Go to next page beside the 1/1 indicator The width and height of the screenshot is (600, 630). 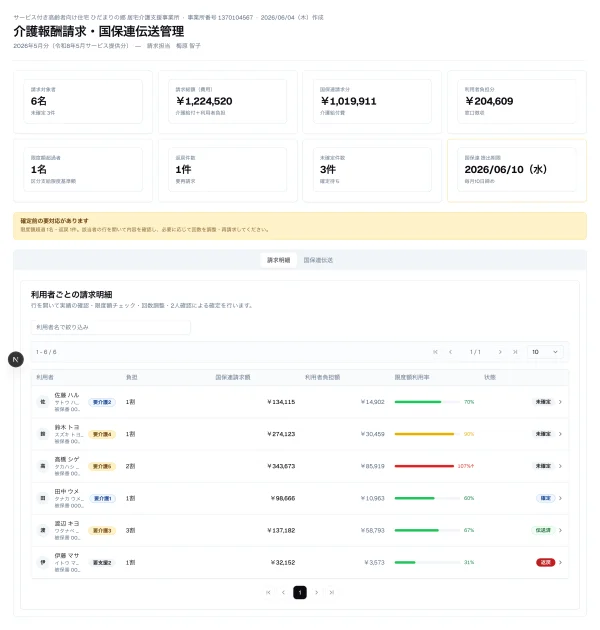pos(500,352)
